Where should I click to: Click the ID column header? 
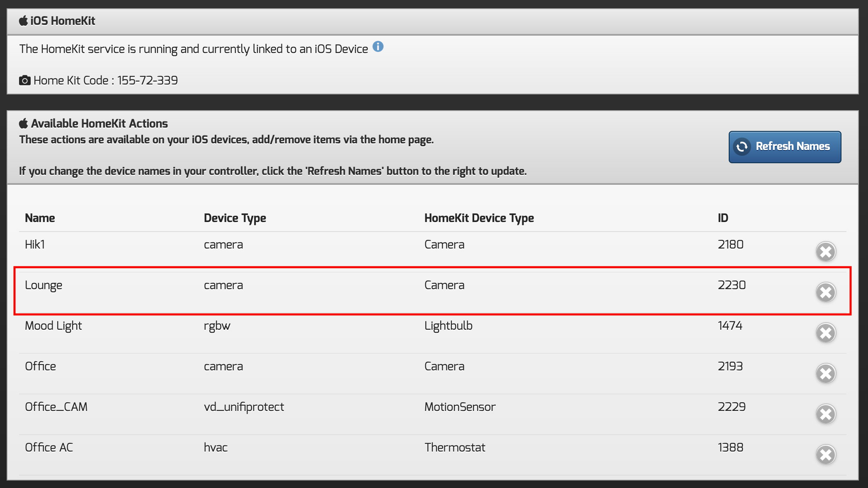(x=723, y=218)
